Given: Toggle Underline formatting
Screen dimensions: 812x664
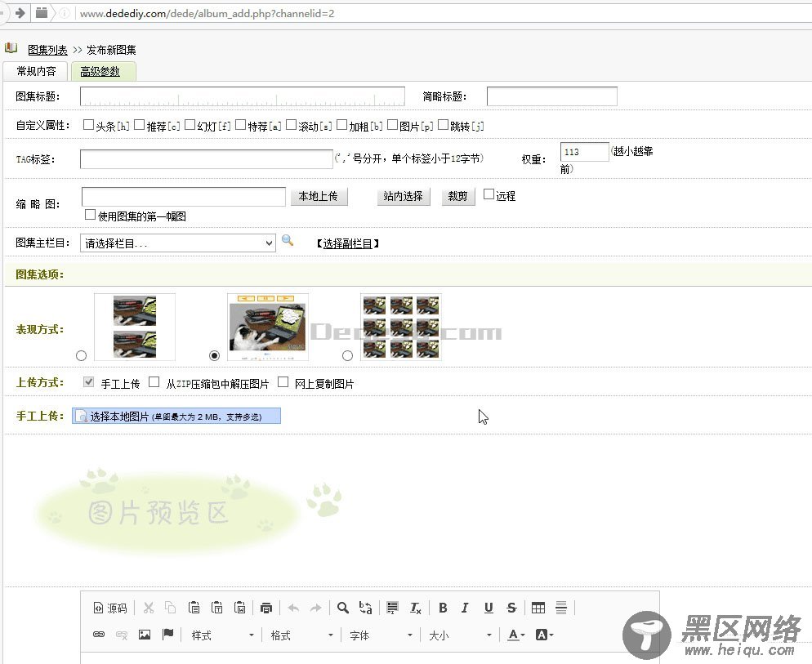Looking at the screenshot, I should (x=489, y=608).
